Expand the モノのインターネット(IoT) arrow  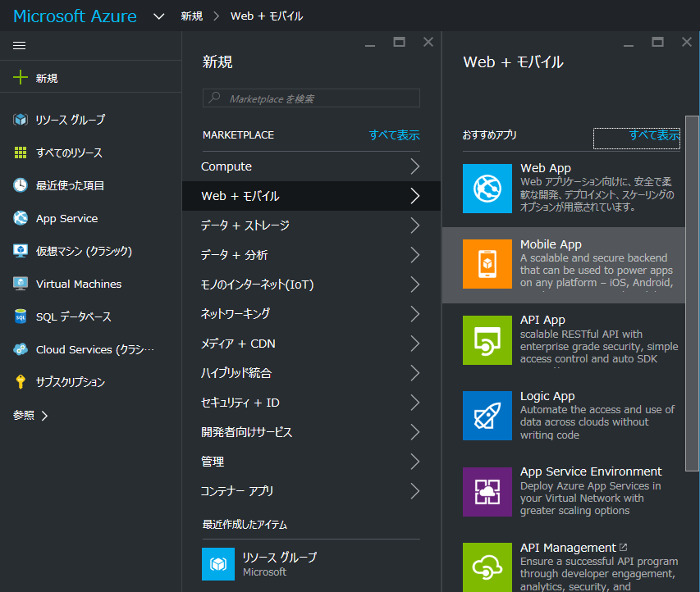point(415,285)
